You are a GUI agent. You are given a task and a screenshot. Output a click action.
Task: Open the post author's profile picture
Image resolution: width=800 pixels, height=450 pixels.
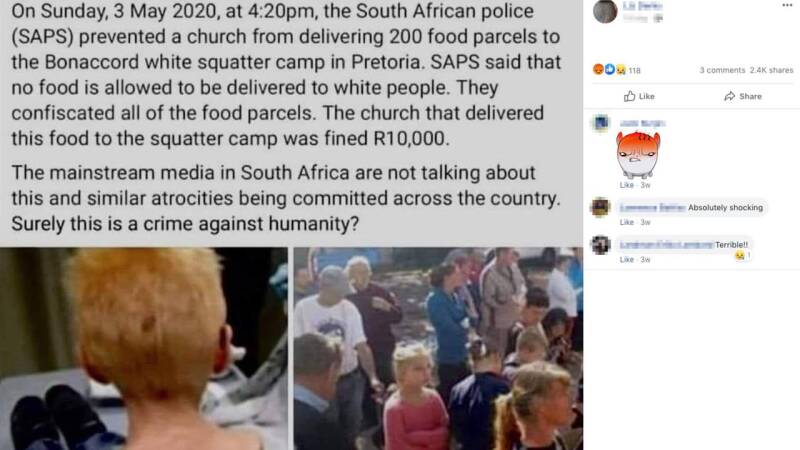click(x=606, y=11)
